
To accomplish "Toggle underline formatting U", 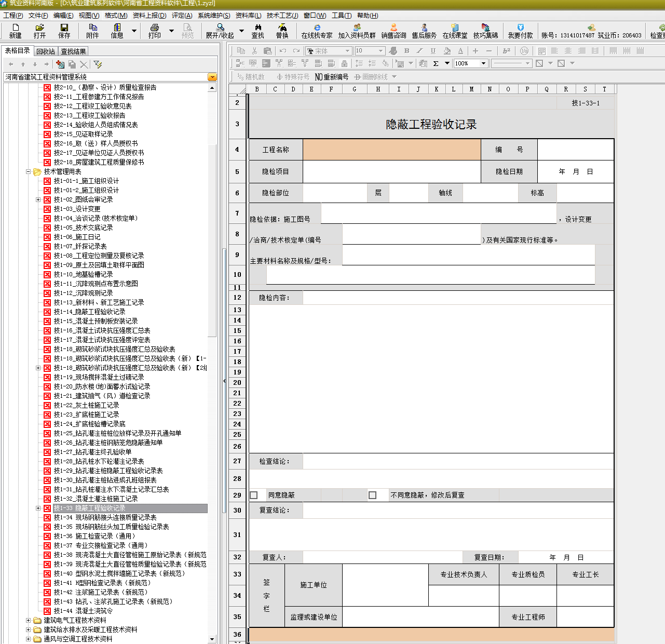I will pyautogui.click(x=433, y=50).
